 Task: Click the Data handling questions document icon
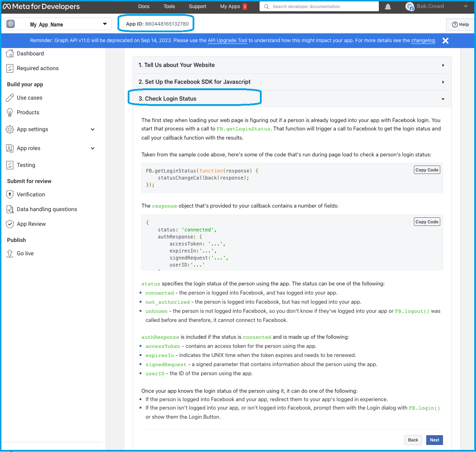coord(10,209)
